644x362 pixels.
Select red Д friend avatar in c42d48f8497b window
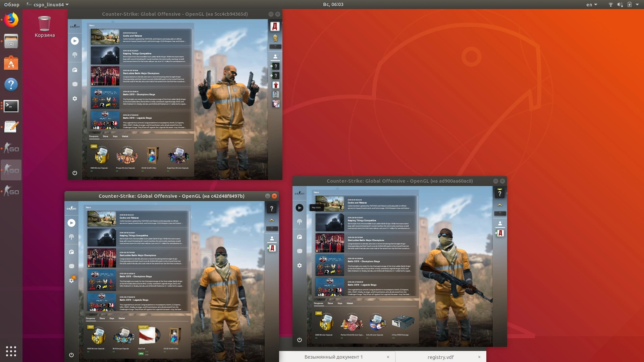[272, 248]
